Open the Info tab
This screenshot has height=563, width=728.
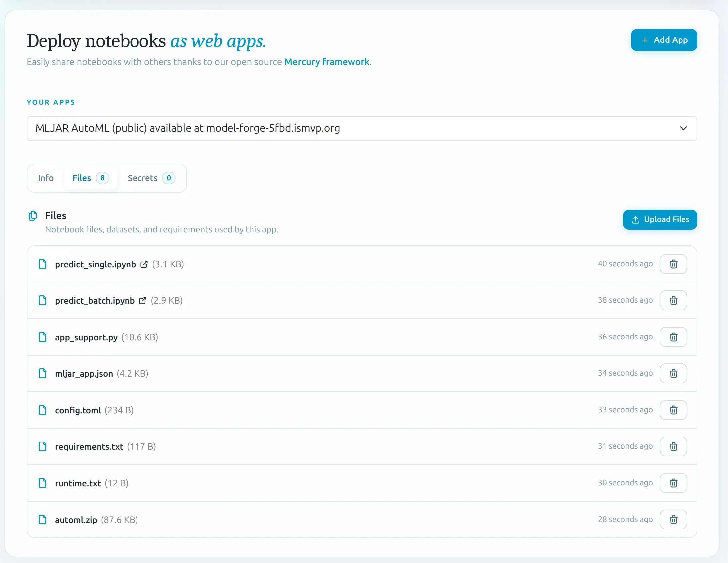(46, 178)
